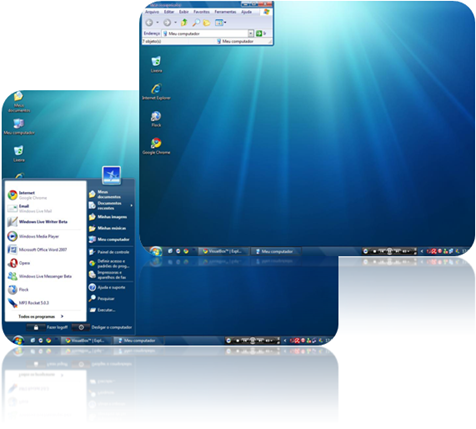Select the Google Chrome desktop icon
Image resolution: width=476 pixels, height=429 pixels.
click(156, 146)
